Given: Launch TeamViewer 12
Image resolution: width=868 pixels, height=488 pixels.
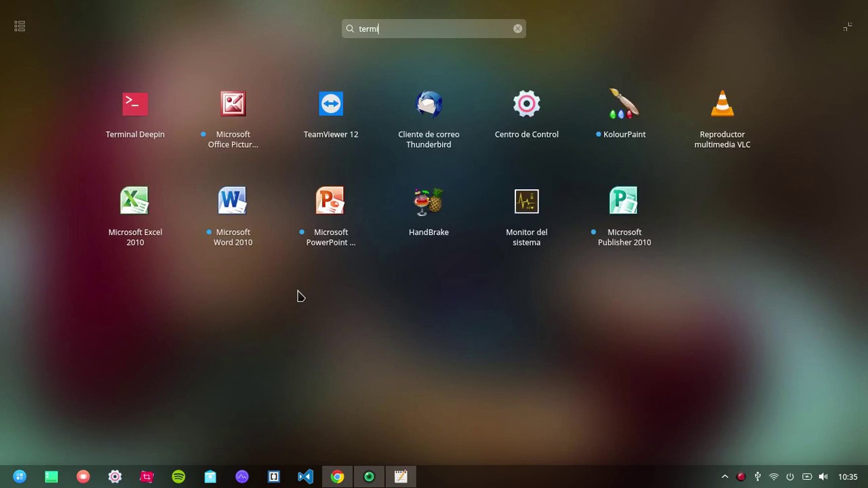Looking at the screenshot, I should (x=331, y=104).
